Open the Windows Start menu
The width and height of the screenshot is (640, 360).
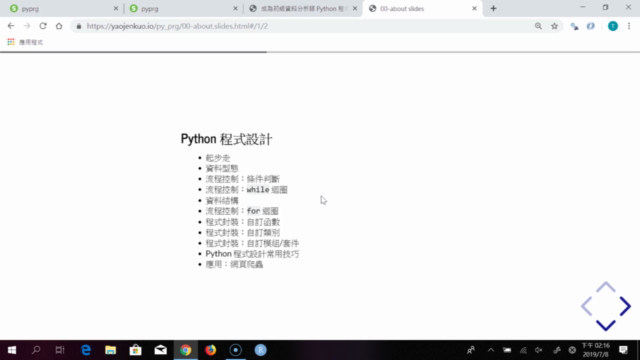[x=12, y=350]
